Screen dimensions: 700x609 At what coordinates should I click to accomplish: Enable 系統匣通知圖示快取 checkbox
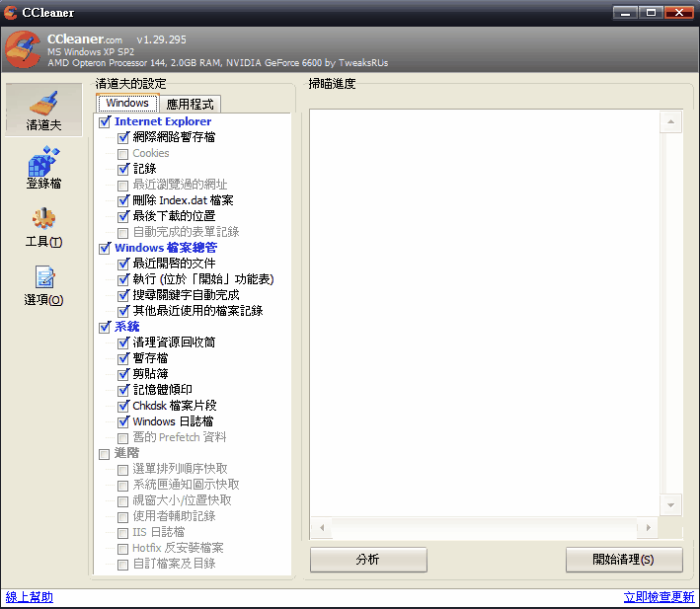(122, 486)
